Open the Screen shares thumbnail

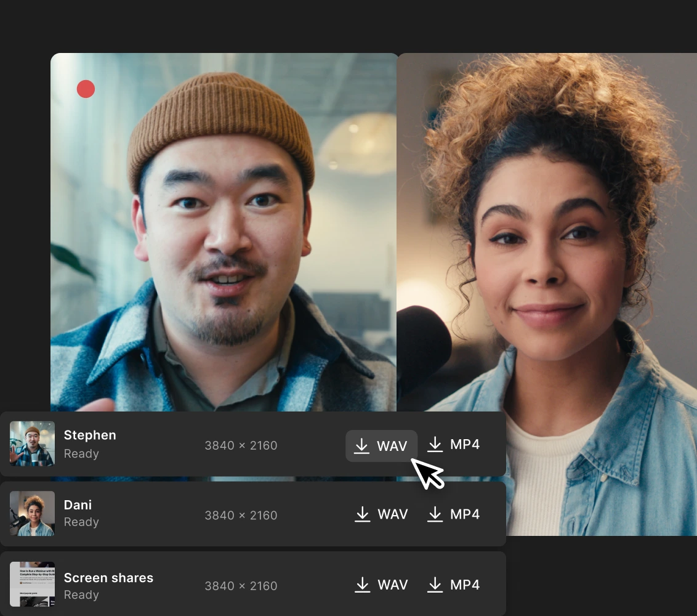coord(33,584)
